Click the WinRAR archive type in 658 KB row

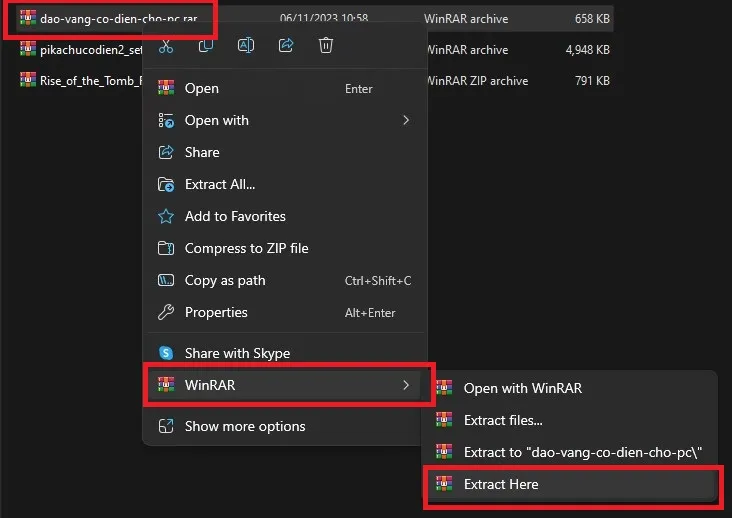(466, 19)
